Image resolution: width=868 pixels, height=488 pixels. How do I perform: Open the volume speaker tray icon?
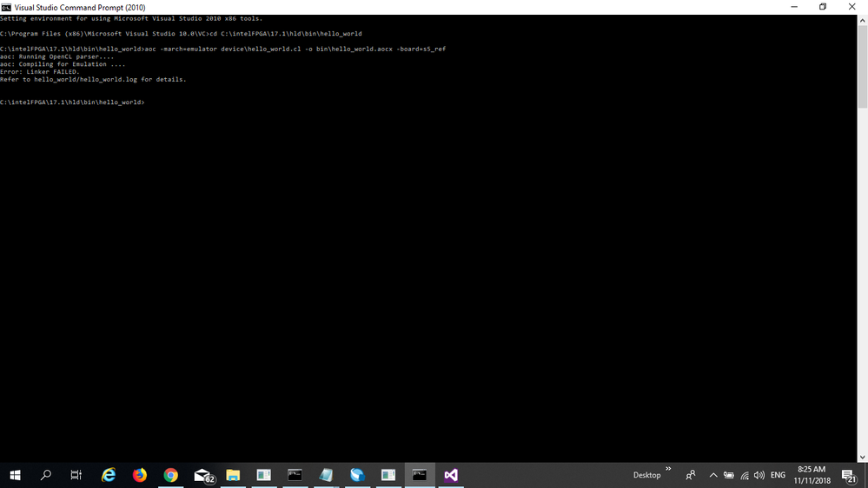(759, 475)
